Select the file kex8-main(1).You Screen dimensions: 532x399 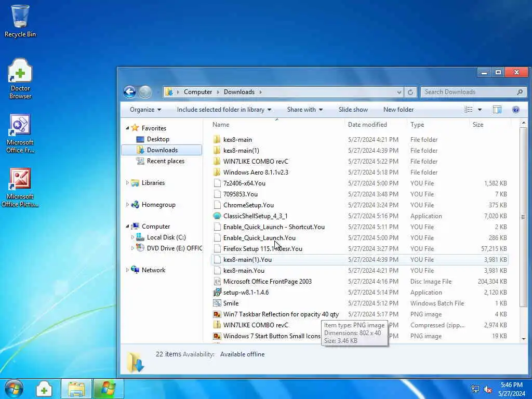tap(360, 260)
